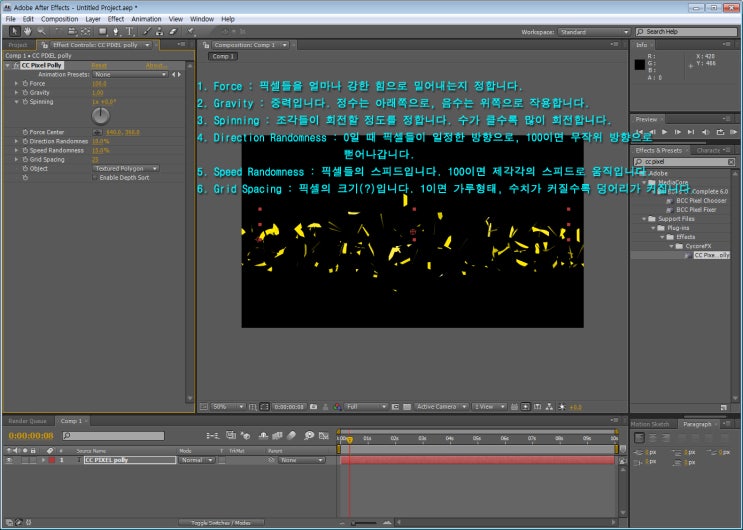Toggle the transparency grid icon

pyautogui.click(x=407, y=407)
